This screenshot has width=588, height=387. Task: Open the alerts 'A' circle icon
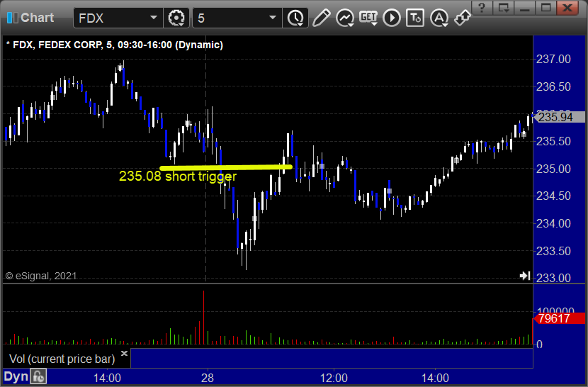pyautogui.click(x=439, y=18)
